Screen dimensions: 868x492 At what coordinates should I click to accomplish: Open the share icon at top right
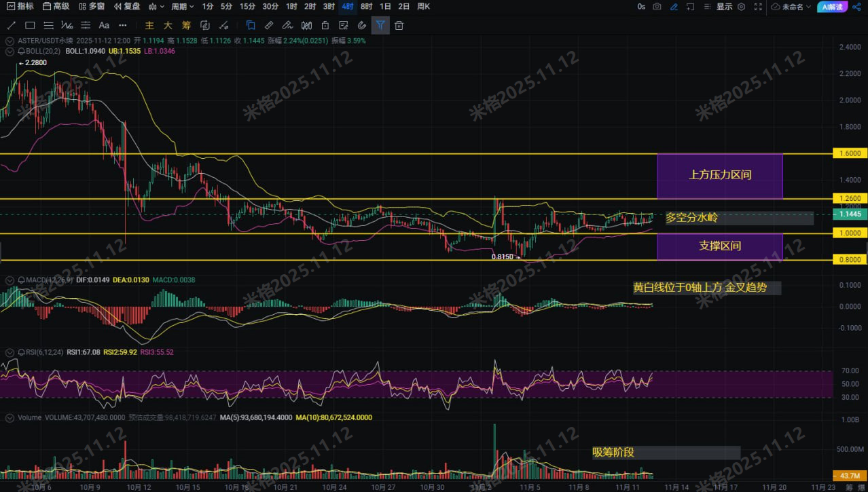[856, 6]
